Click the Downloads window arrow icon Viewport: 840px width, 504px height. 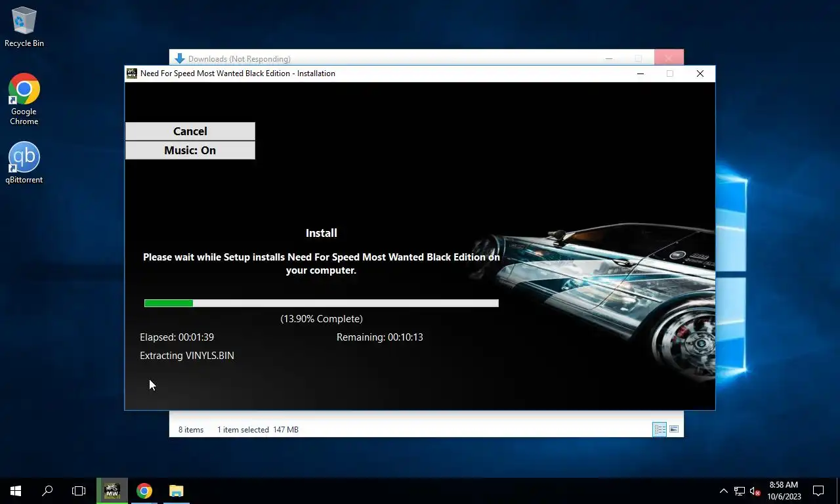click(x=179, y=59)
